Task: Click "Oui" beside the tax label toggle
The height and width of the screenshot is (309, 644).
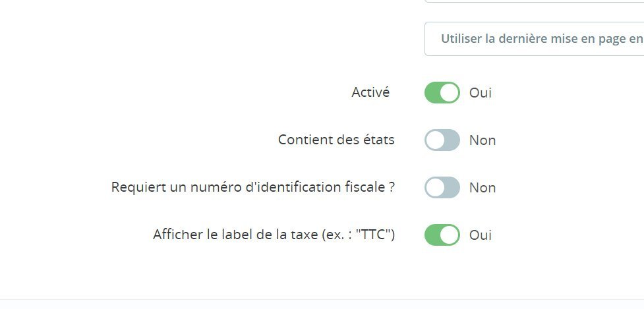Action: (x=481, y=235)
